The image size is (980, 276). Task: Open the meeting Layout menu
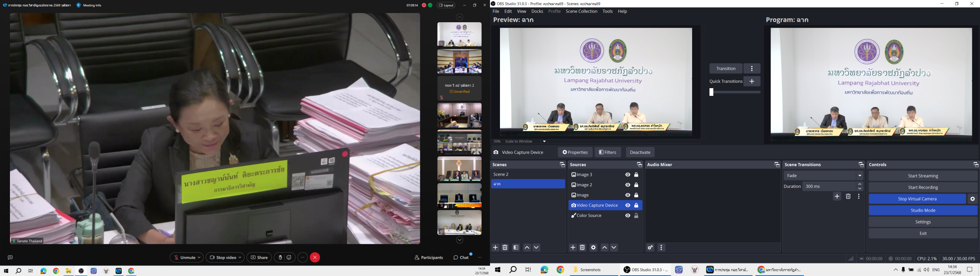click(446, 5)
